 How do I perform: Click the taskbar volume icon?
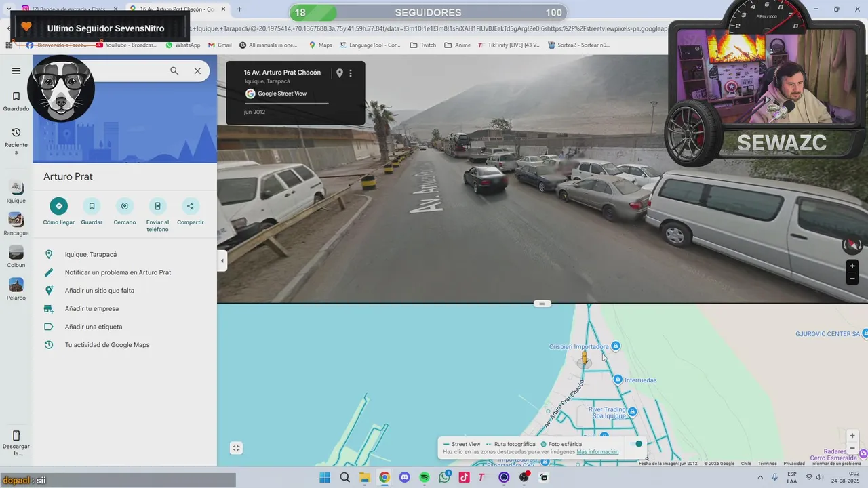click(x=819, y=477)
